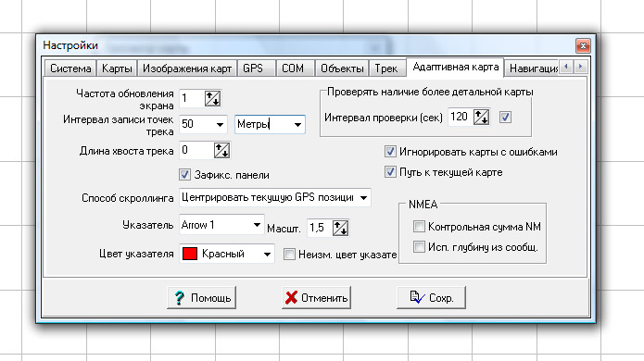644x361 pixels.
Task: Click the track tail length field with 0
Action: (x=196, y=151)
